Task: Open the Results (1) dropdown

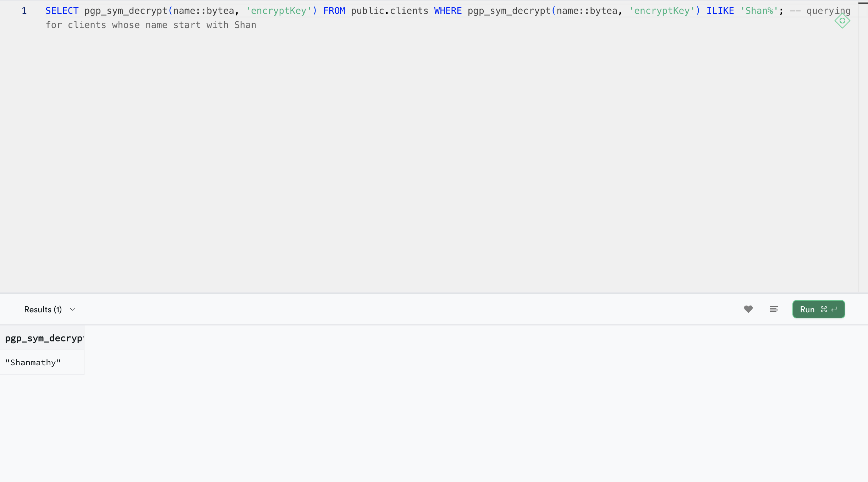Action: point(43,310)
